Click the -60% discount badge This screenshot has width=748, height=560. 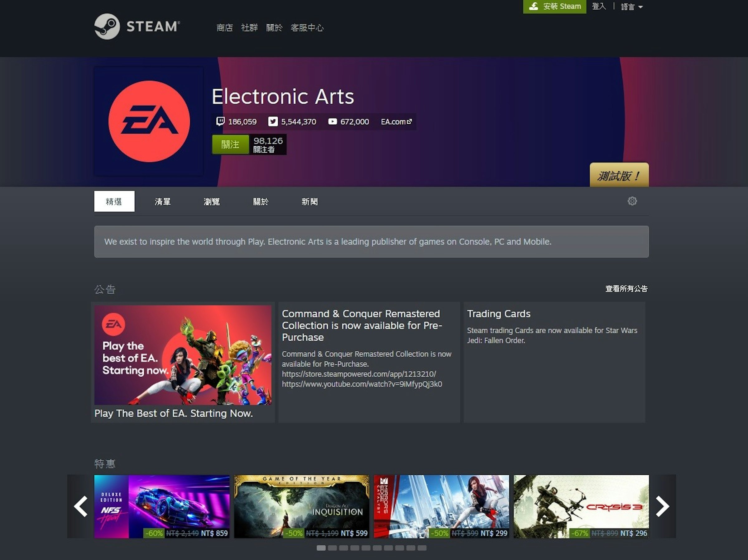(154, 533)
